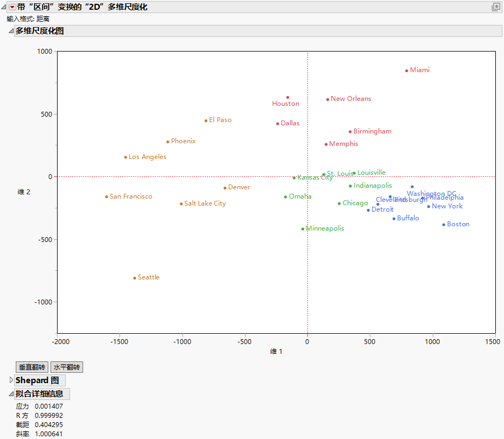Select the Miami data point

click(407, 71)
